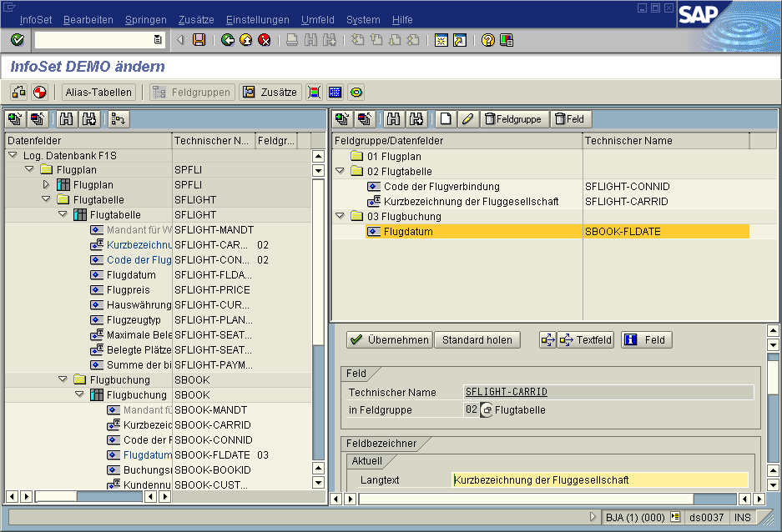
Task: Open the Zusätze menu
Action: pyautogui.click(x=195, y=20)
